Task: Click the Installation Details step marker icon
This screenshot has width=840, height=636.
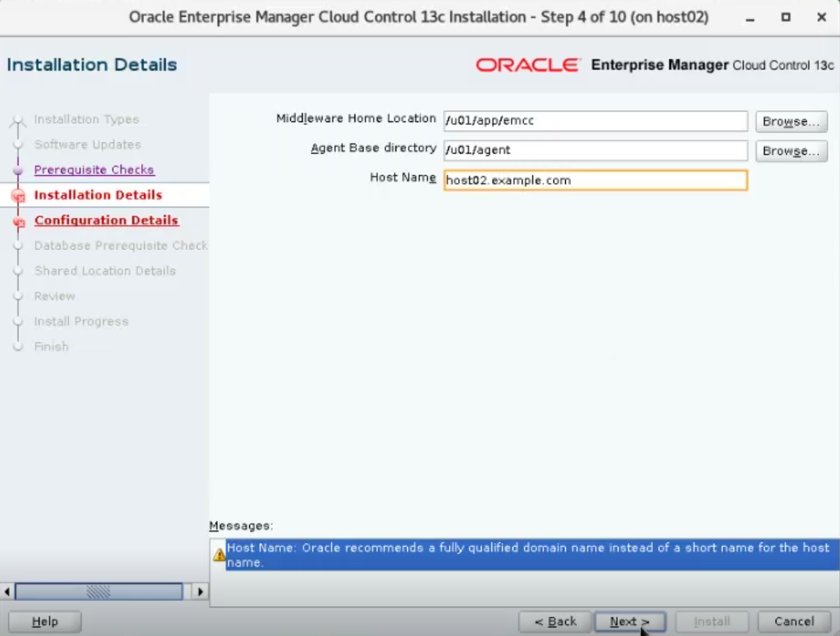Action: pyautogui.click(x=18, y=196)
